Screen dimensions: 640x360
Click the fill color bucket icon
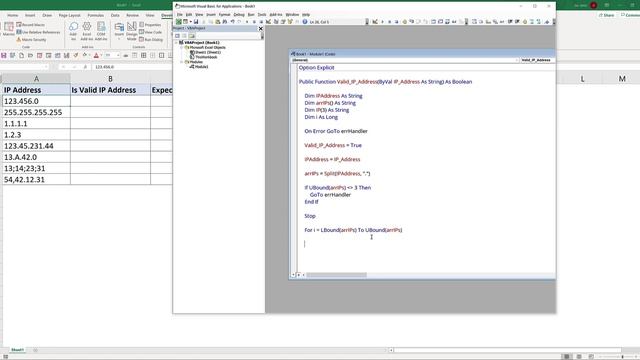point(85,55)
